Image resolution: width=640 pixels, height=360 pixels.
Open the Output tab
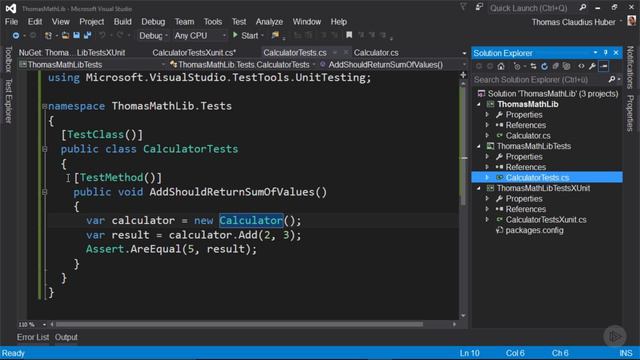click(x=66, y=337)
